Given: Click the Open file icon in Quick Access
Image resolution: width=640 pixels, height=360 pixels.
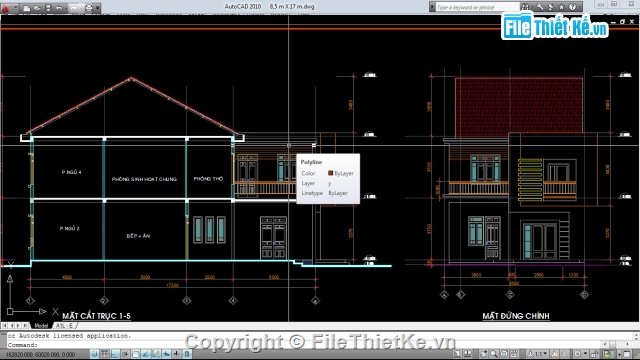Looking at the screenshot, I should click(37, 8).
